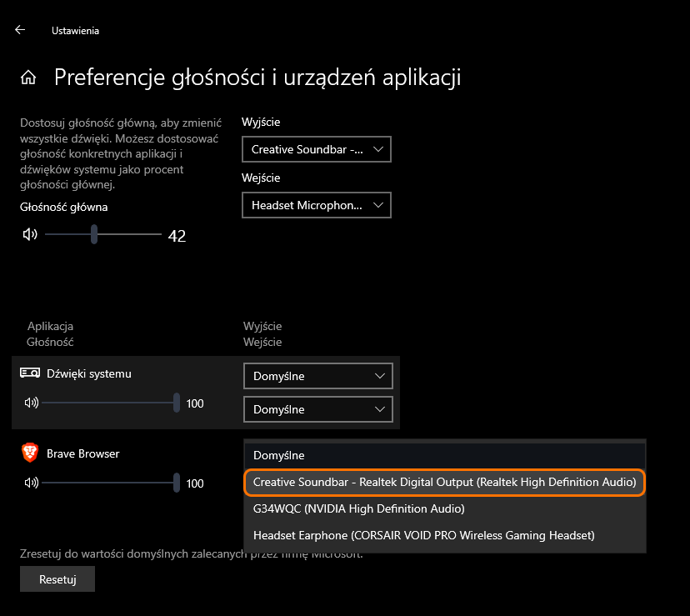Click the Ustawienia window title
The image size is (690, 616).
pos(75,31)
